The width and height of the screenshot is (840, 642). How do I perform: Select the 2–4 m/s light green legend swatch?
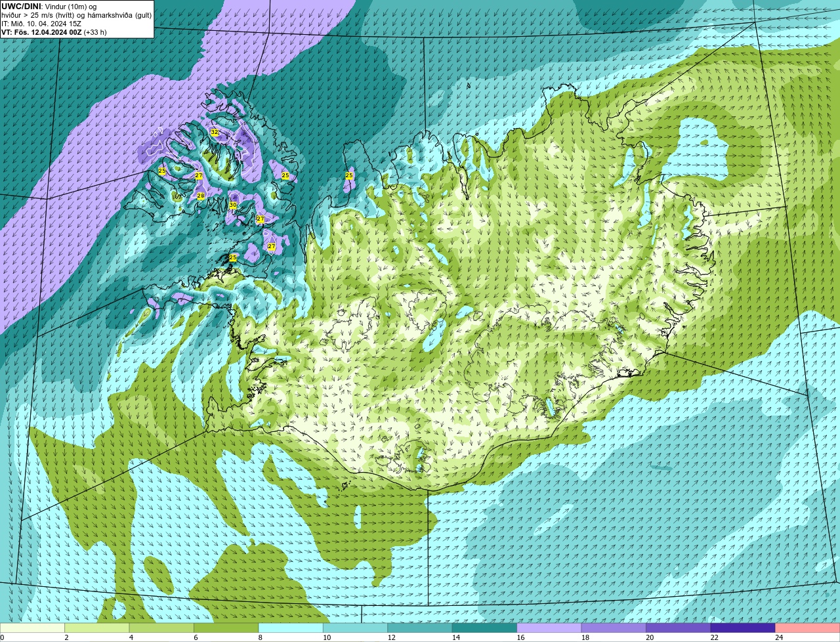pos(97,628)
